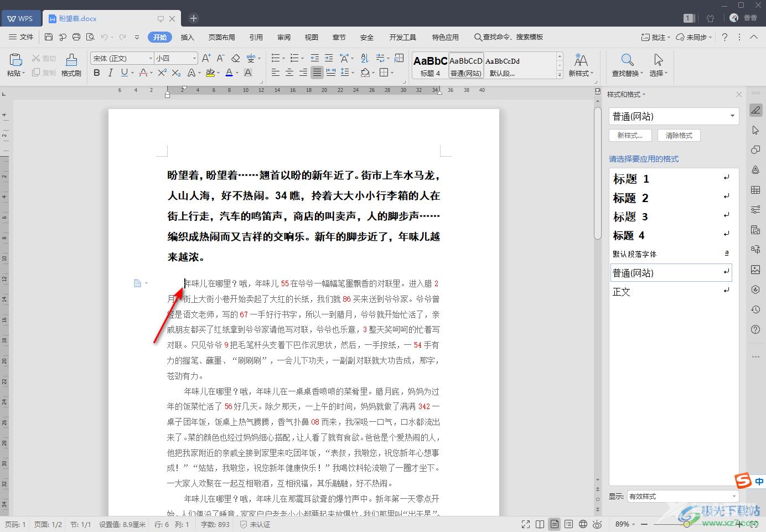
Task: Increase font size with the A+ icon
Action: [206, 58]
